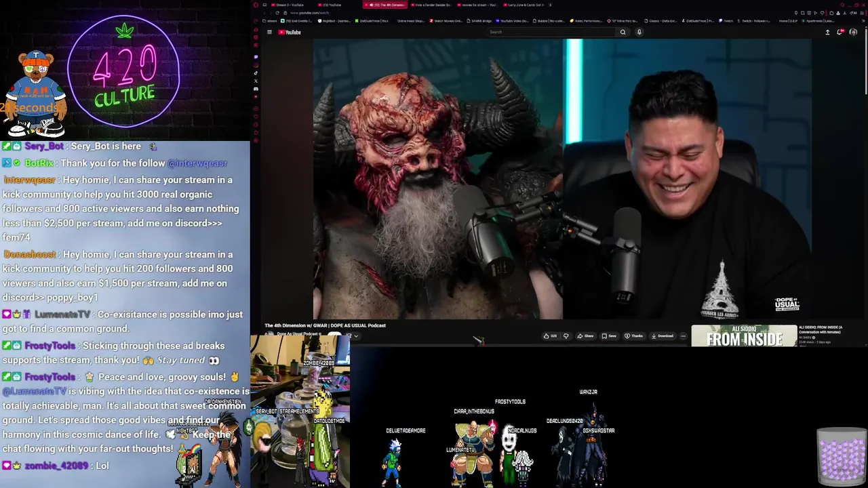Open the new tab plus button

coord(550,5)
